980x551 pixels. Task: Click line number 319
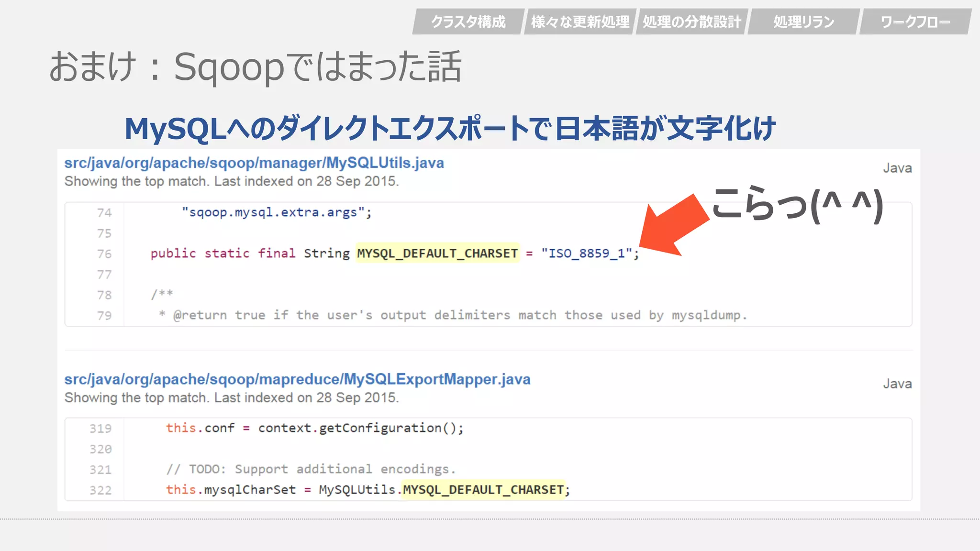100,429
